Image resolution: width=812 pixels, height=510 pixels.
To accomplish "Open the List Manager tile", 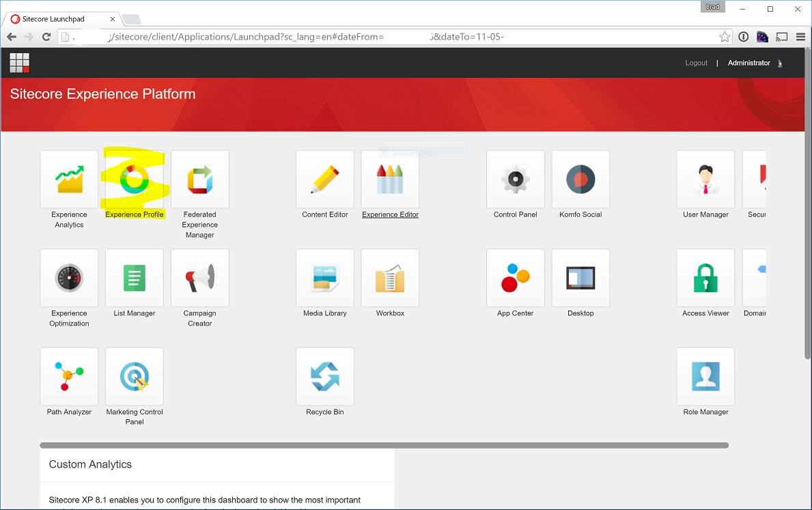I will (x=134, y=278).
